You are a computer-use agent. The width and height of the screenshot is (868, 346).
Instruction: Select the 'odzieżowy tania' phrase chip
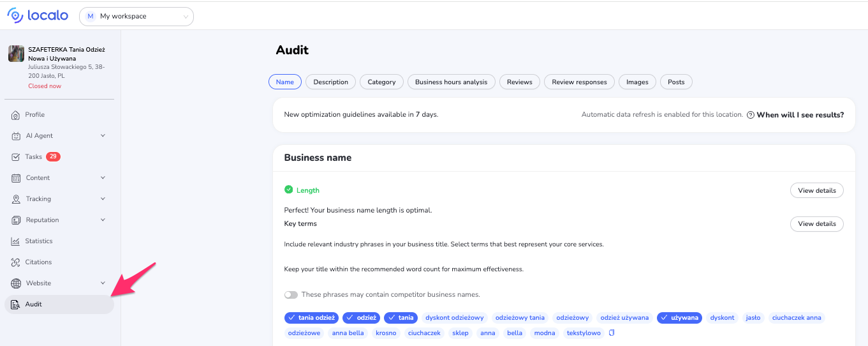tap(520, 317)
